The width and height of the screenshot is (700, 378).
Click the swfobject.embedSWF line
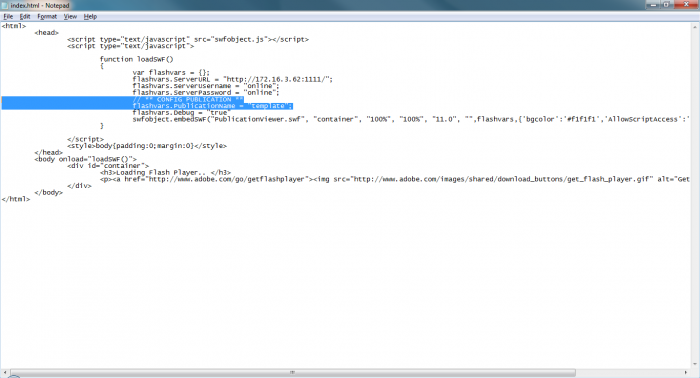click(x=411, y=119)
